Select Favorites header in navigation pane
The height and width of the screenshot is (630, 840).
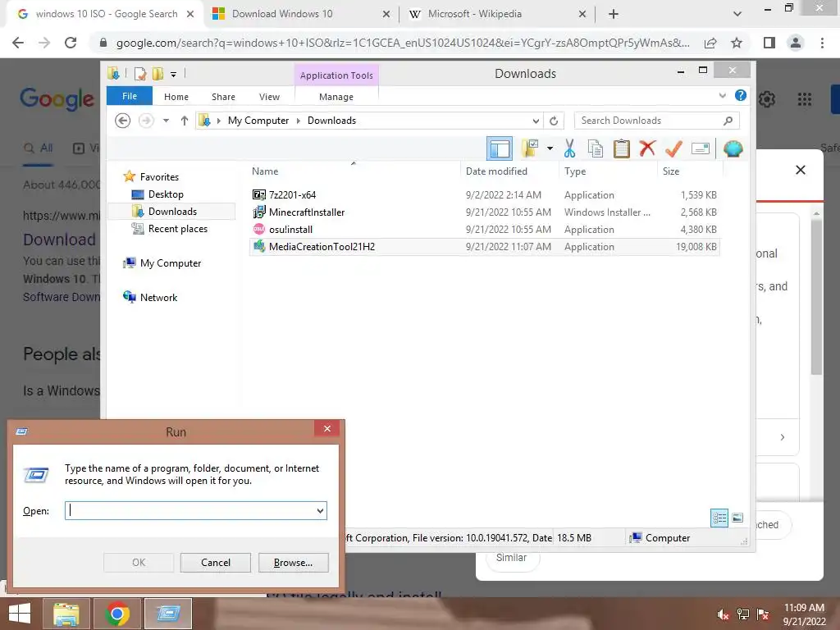159,177
